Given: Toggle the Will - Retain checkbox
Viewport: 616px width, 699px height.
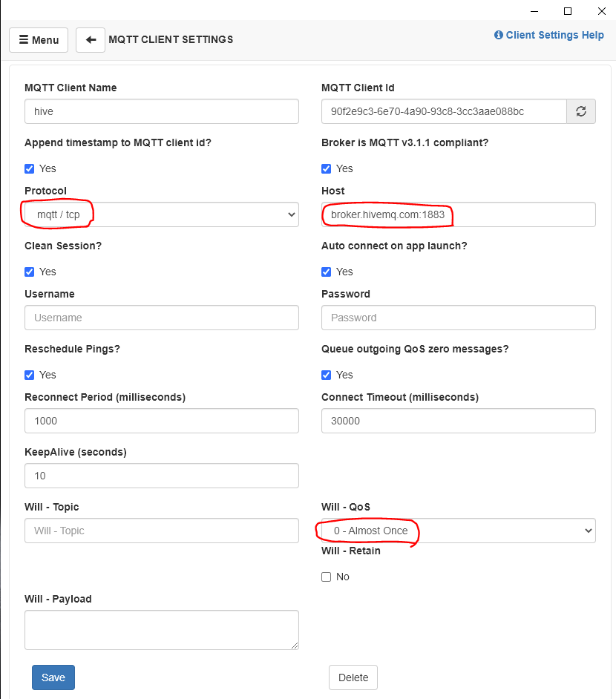Looking at the screenshot, I should pos(327,577).
